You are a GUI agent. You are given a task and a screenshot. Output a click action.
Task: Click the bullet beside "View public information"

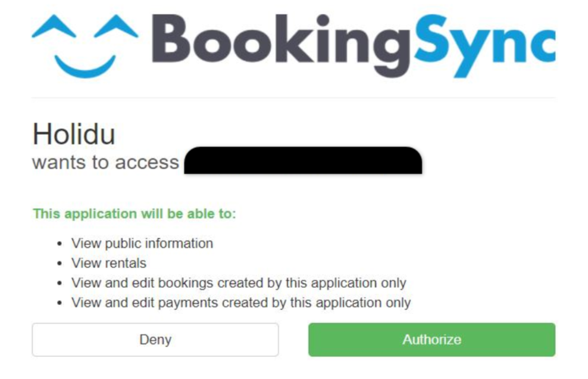tap(60, 244)
